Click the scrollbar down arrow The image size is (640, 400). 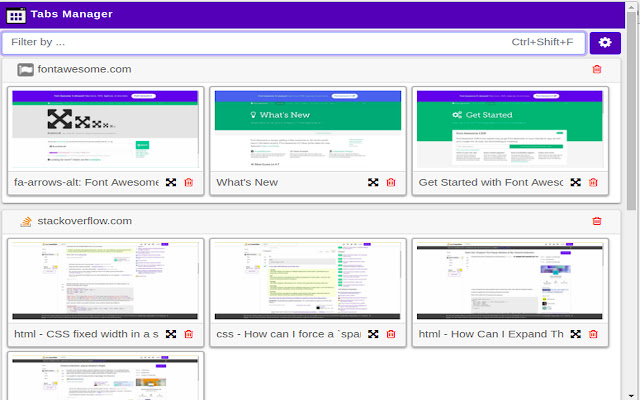pyautogui.click(x=632, y=396)
